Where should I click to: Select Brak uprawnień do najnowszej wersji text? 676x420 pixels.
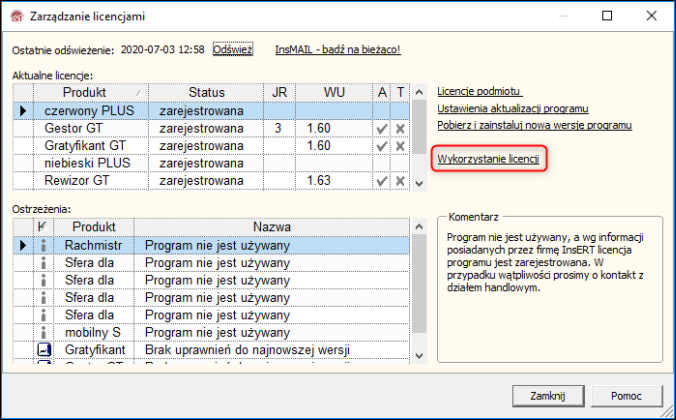click(x=247, y=350)
